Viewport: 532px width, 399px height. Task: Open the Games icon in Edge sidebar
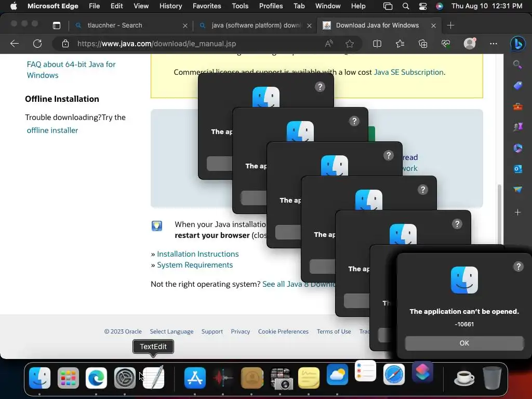click(517, 127)
